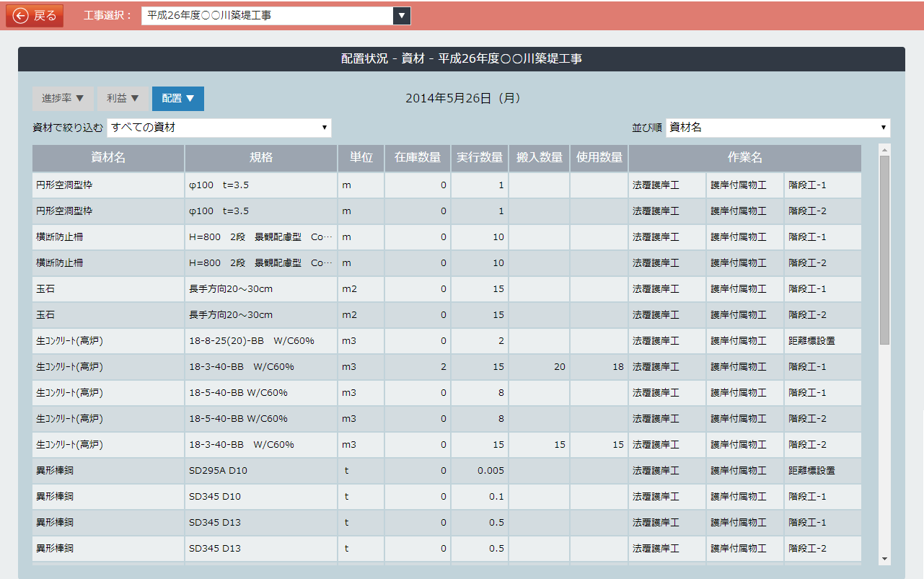
Task: Click the 階段工-1 cell in first 玉石 row
Action: tap(807, 289)
